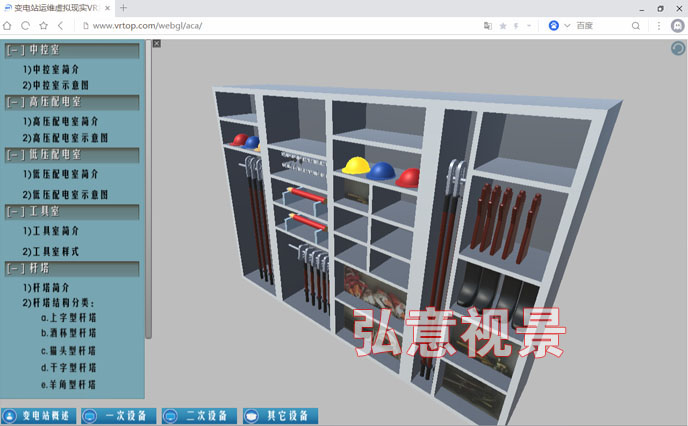Open 2)工具室样式
The image size is (688, 426).
pyautogui.click(x=51, y=252)
